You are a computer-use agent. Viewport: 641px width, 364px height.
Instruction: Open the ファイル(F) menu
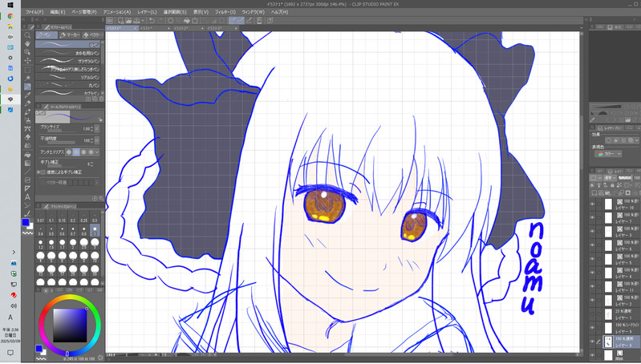(34, 12)
